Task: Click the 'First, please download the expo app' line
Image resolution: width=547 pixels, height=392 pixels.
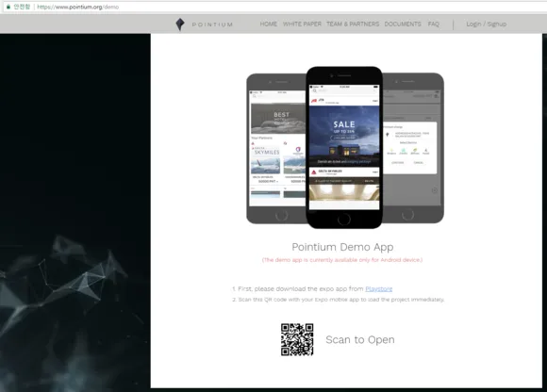Action: [x=312, y=289]
